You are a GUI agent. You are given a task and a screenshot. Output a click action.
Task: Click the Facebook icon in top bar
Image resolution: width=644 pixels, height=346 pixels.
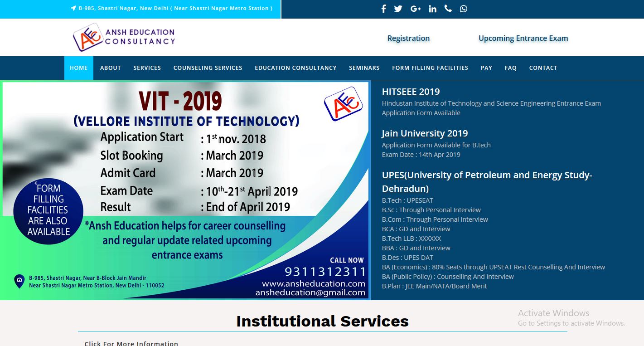pos(383,9)
